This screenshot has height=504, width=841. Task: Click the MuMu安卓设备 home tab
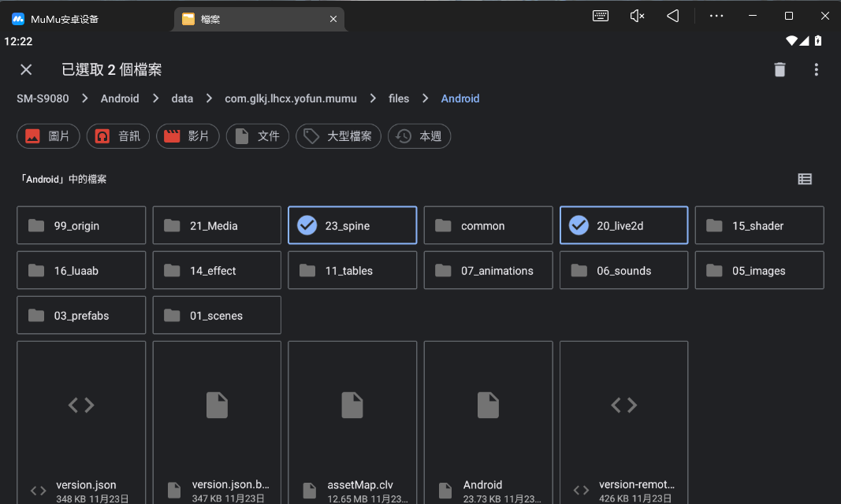coord(56,19)
